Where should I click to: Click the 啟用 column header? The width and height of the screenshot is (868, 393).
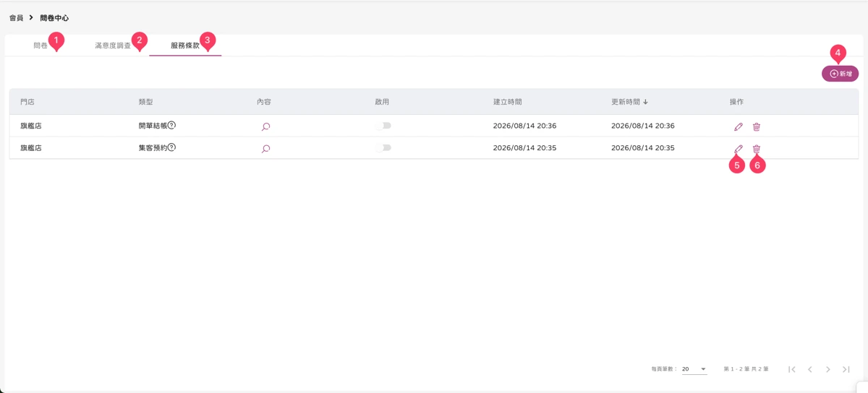(x=382, y=102)
